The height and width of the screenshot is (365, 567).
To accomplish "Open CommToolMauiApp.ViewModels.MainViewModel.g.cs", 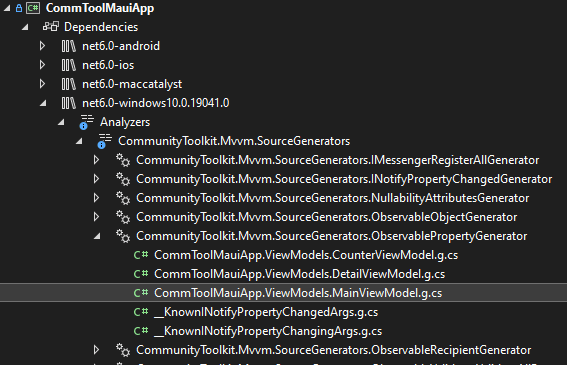I will click(x=298, y=293).
